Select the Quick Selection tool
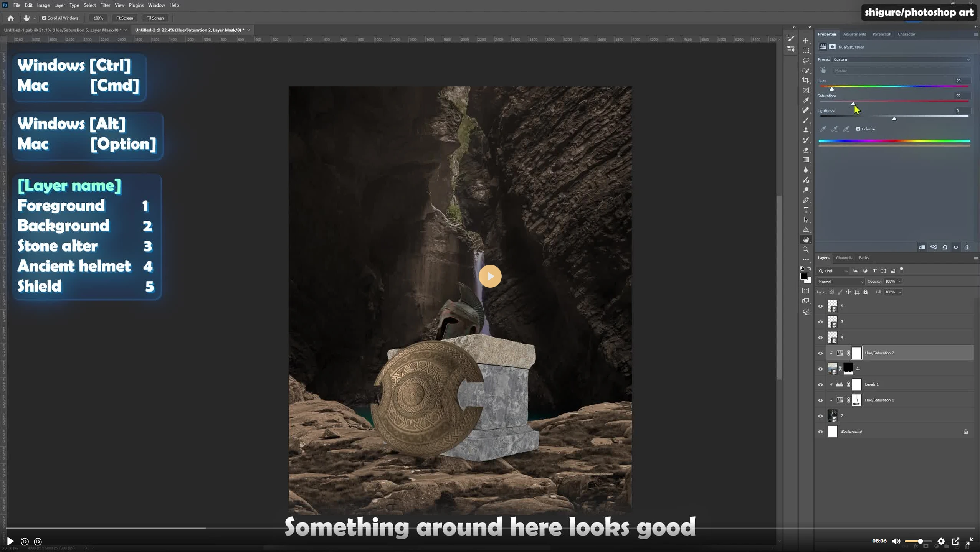The width and height of the screenshot is (980, 552). point(806,71)
